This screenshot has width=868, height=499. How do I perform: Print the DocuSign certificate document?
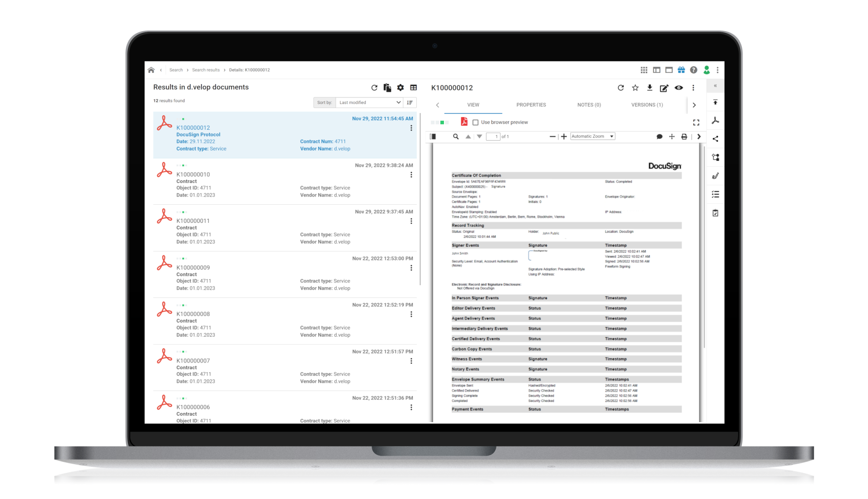click(x=684, y=136)
